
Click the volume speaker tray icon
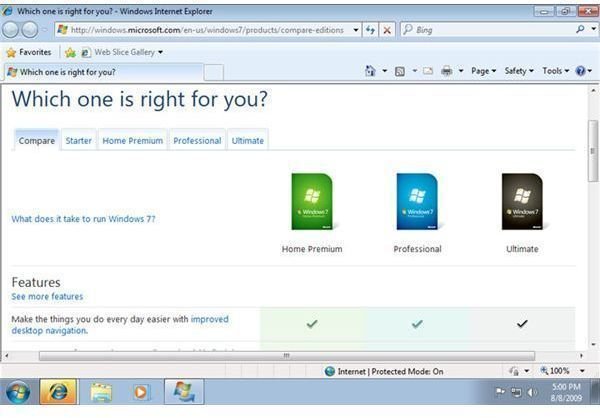532,392
